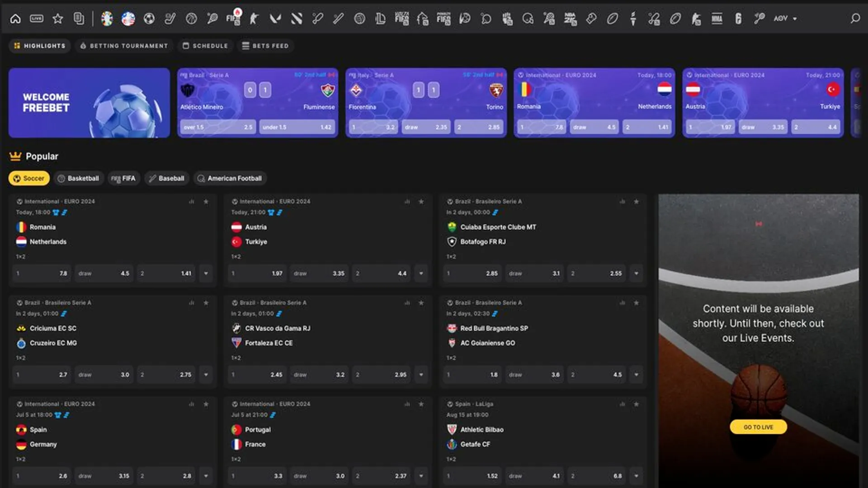
Task: Bet on Netherlands at 1.41 in Popular card
Action: pyautogui.click(x=165, y=273)
